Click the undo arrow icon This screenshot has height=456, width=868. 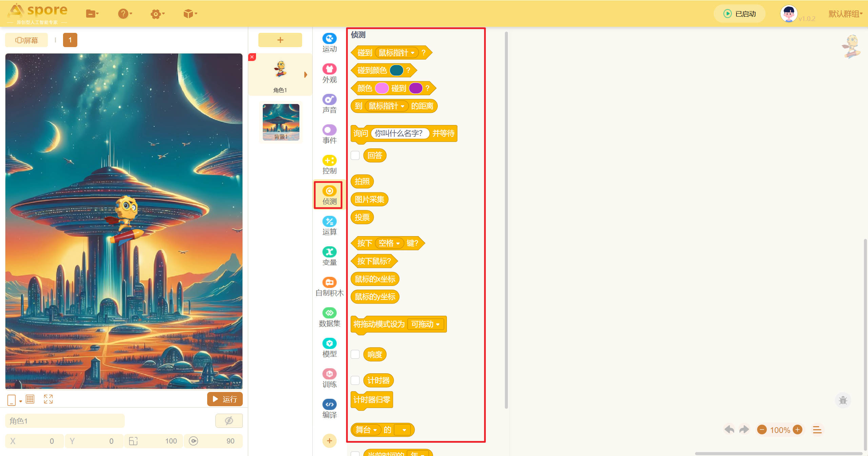click(x=729, y=430)
